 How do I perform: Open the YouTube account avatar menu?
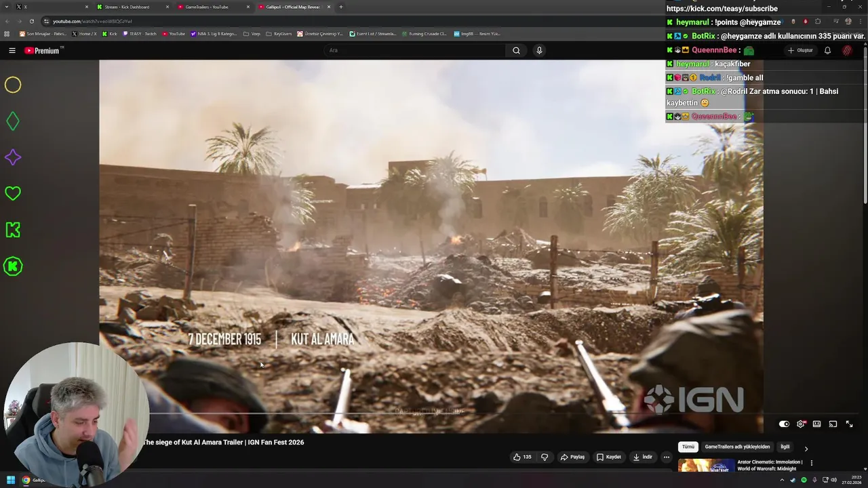pos(847,50)
